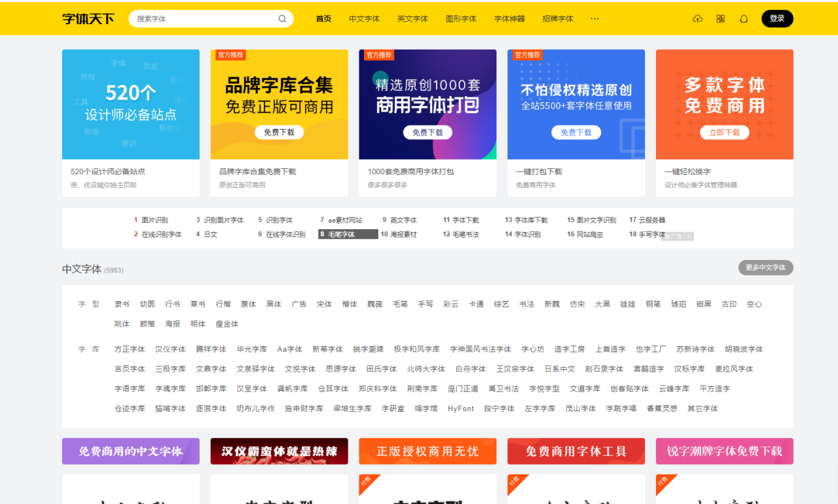Select the 首页 navigation item
The height and width of the screenshot is (504, 838).
click(x=323, y=19)
